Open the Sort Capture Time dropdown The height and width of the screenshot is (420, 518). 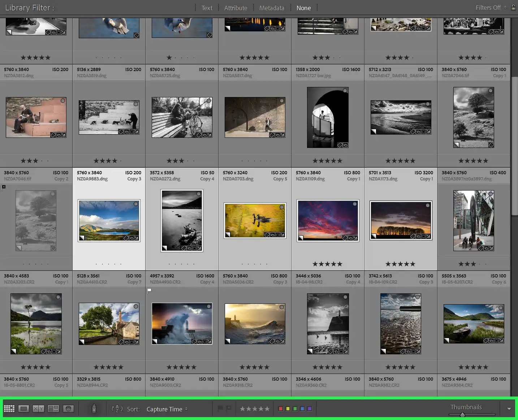[167, 409]
